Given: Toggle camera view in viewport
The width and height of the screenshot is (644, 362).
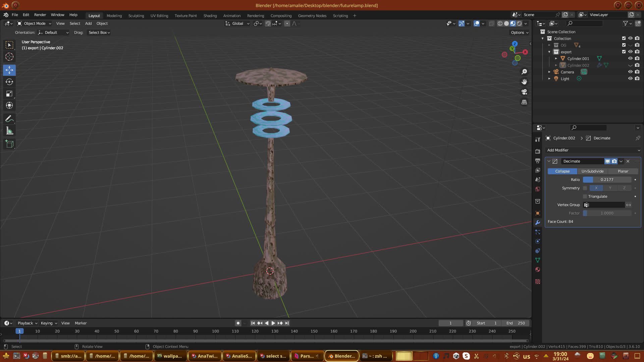Looking at the screenshot, I should 524,92.
